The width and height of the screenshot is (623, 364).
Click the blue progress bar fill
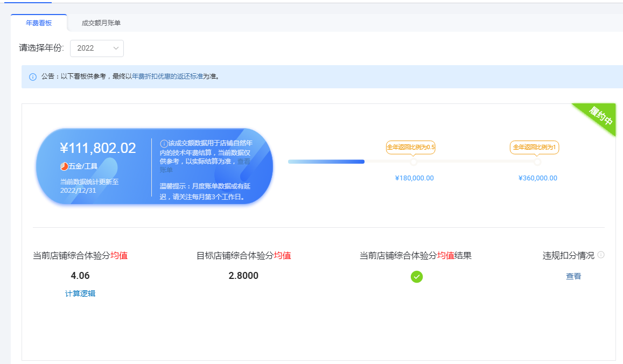click(326, 162)
